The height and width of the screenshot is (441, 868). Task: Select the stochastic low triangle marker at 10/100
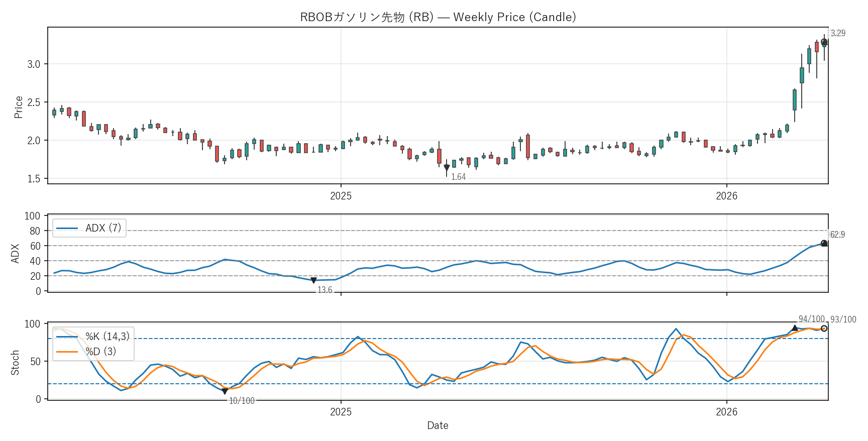[x=225, y=391]
